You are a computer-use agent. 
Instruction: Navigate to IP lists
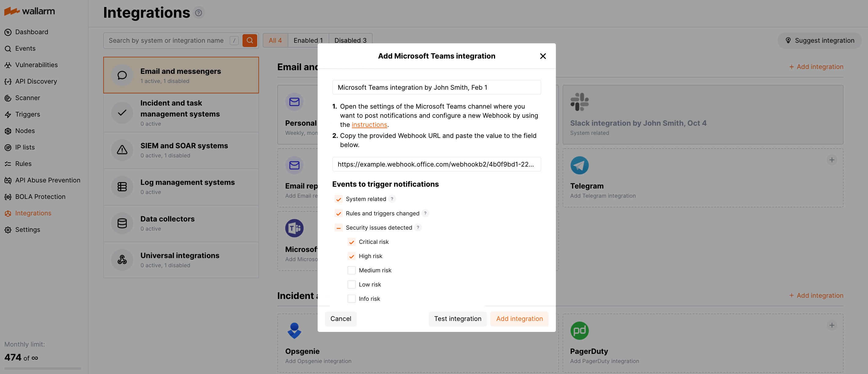[25, 147]
